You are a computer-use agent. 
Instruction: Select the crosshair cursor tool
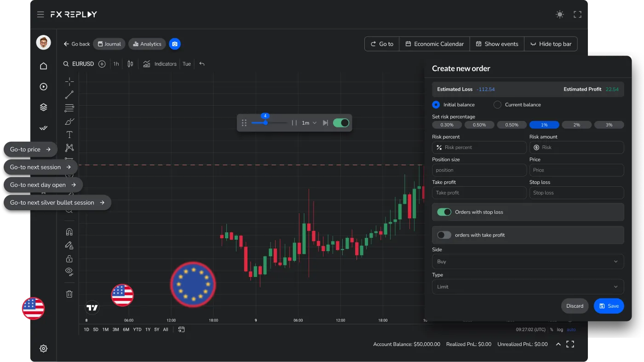point(69,81)
